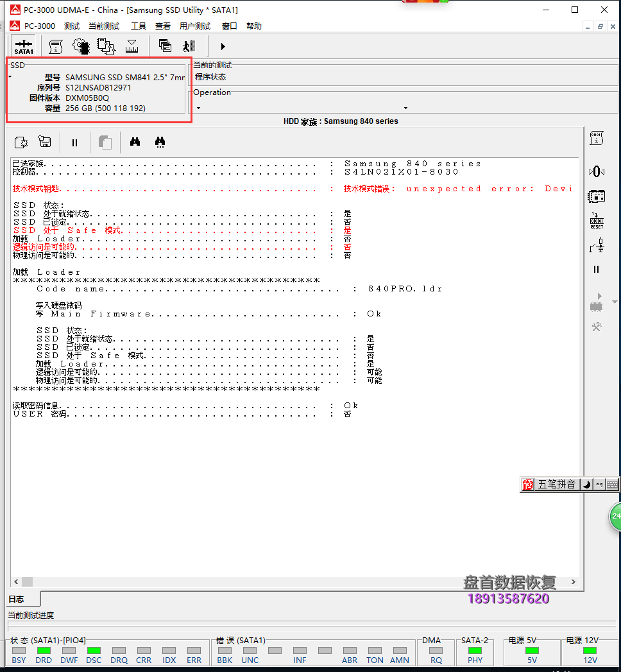Click the sidebar tools wrench icon
The image size is (621, 672).
coord(597,327)
